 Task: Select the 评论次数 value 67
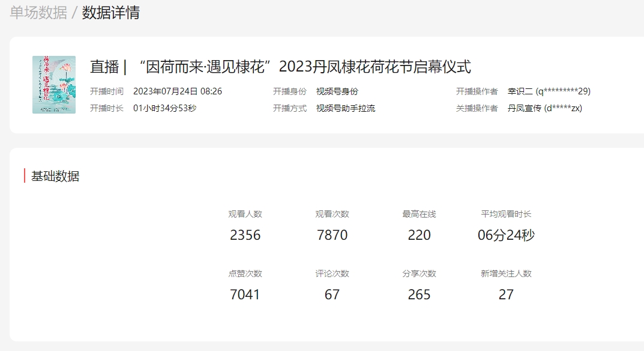[x=333, y=295]
